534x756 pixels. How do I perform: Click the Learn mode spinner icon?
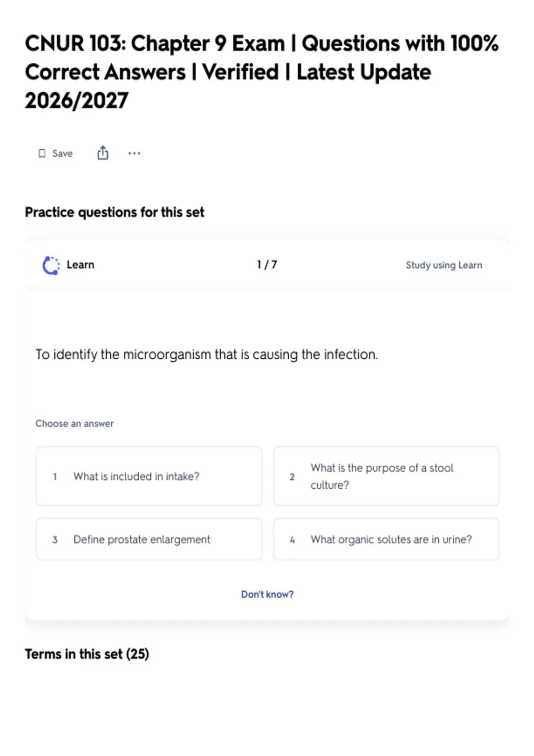tap(51, 265)
